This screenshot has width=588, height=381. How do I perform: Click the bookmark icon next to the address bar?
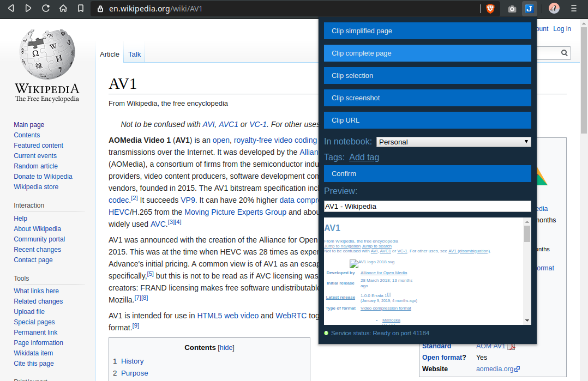point(80,8)
